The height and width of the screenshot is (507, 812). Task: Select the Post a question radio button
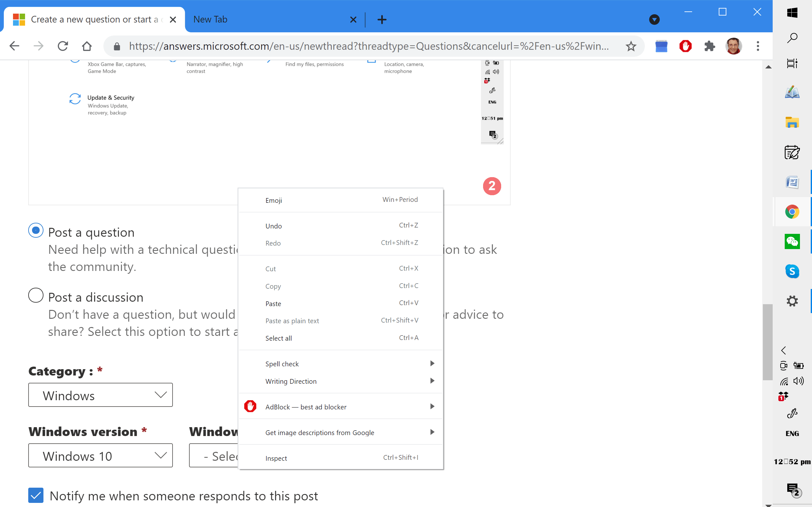(x=36, y=230)
